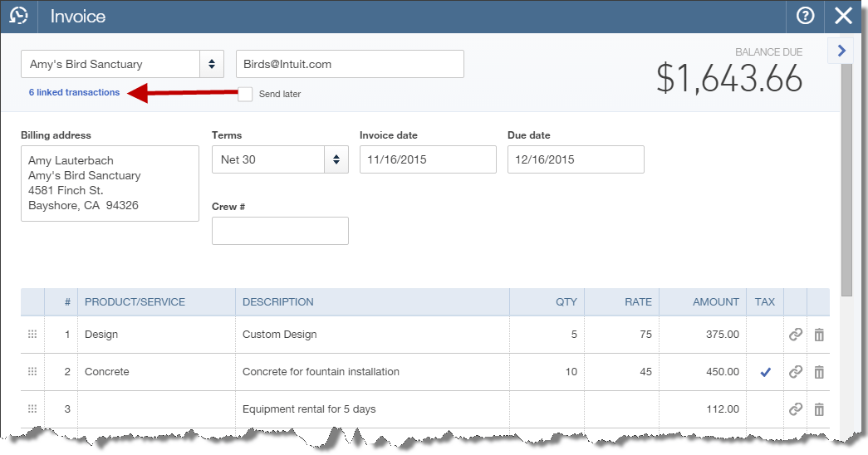Click the TAX column header
The image size is (868, 455).
point(765,302)
